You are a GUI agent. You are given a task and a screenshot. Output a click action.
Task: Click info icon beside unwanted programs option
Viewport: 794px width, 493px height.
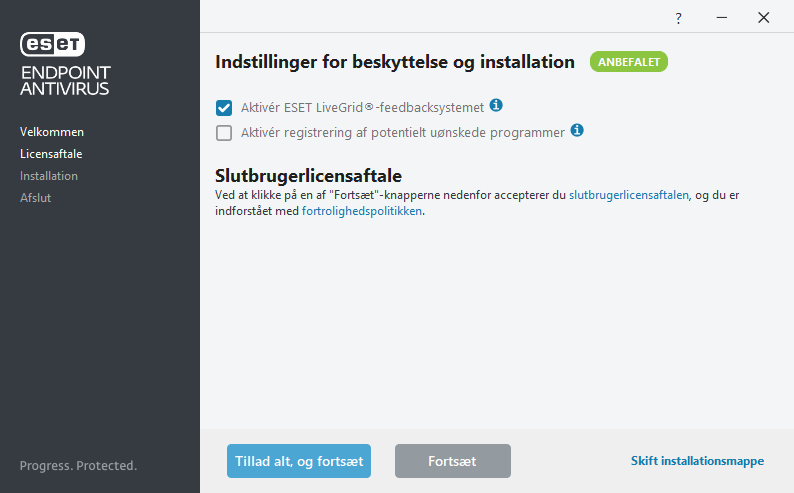[x=577, y=130]
